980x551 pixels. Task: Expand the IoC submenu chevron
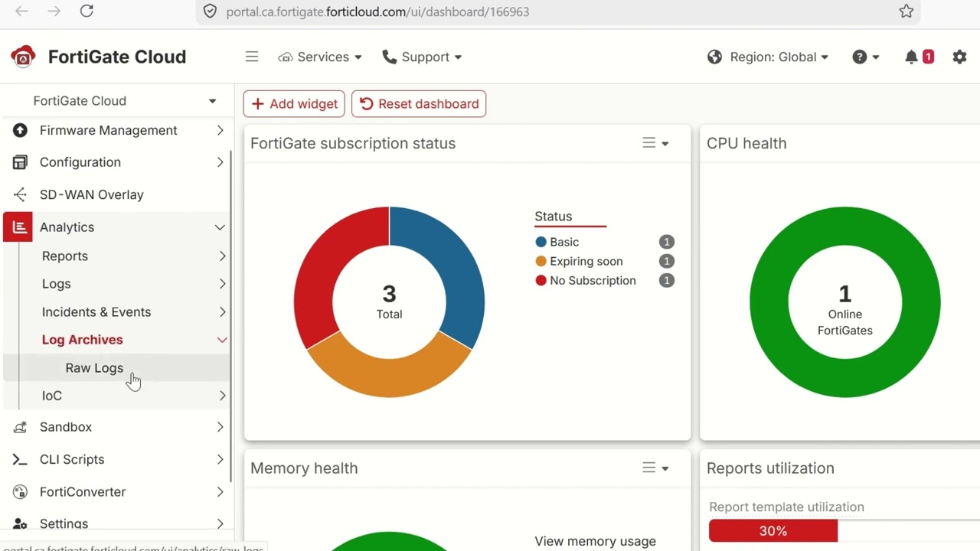click(x=222, y=396)
